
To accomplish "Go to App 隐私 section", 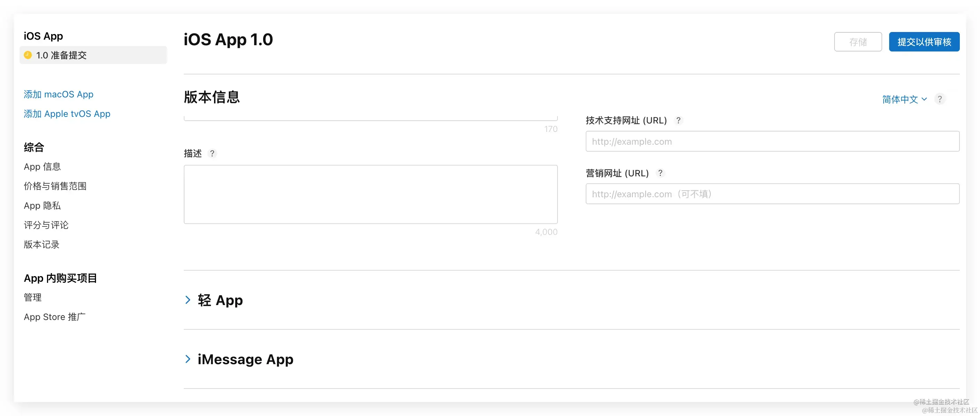I will pos(42,206).
